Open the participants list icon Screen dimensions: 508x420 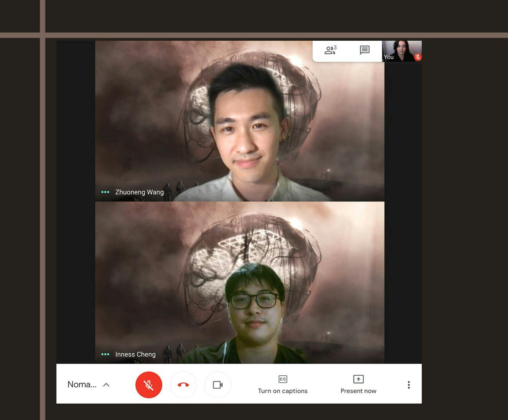(x=330, y=50)
